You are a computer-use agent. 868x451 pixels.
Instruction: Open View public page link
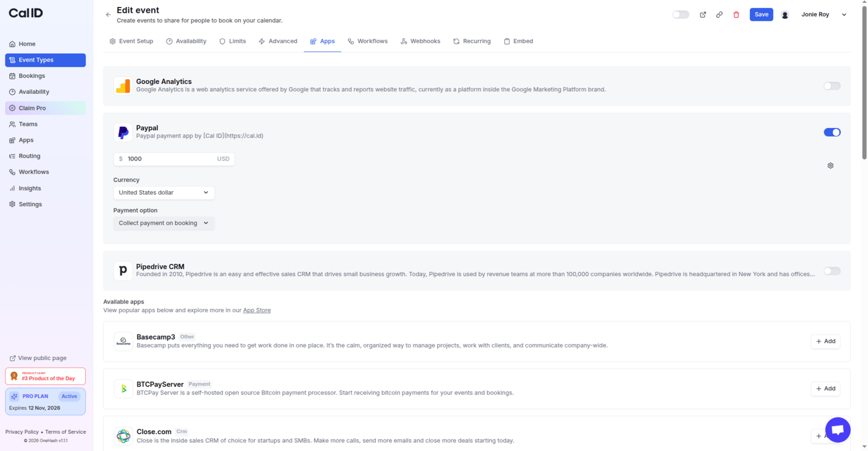pyautogui.click(x=38, y=358)
